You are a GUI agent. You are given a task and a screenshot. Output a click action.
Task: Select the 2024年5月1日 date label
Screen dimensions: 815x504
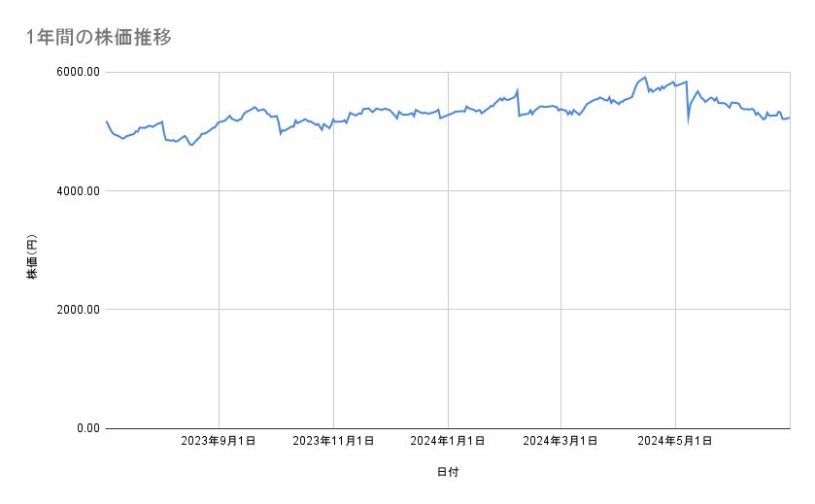click(x=675, y=441)
